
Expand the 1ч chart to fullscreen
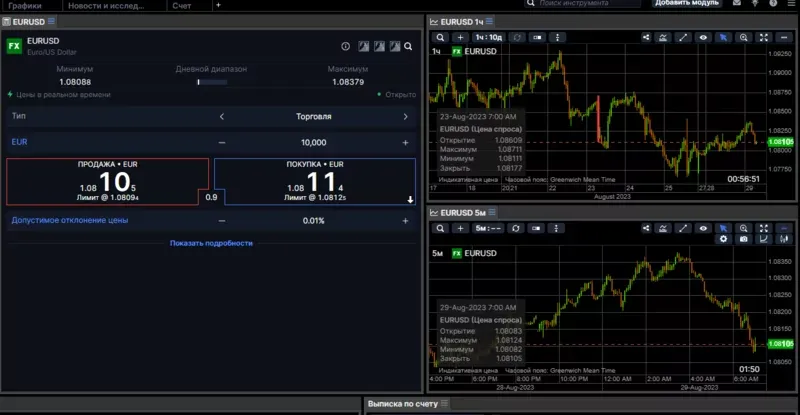[x=763, y=37]
